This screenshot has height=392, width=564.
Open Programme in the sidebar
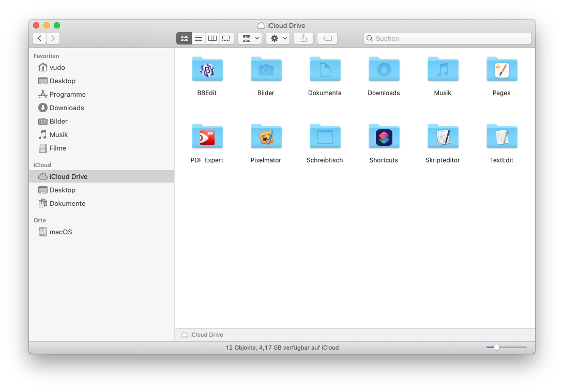101,94
